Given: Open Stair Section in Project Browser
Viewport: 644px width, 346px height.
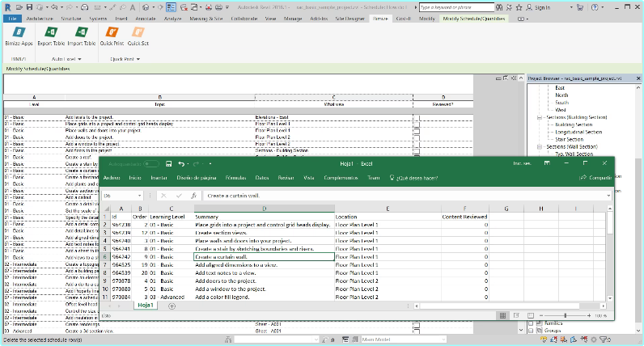Looking at the screenshot, I should pos(570,140).
